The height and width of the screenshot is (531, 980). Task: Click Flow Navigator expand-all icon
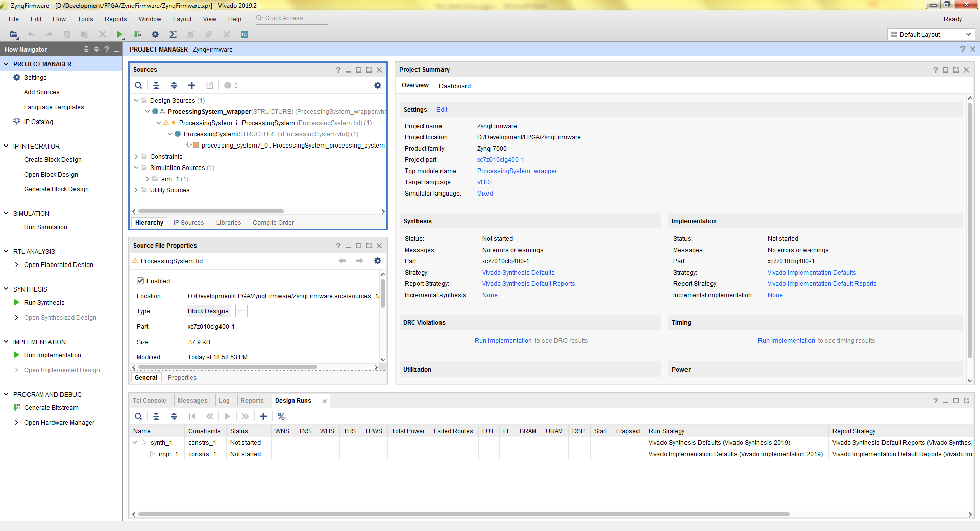(x=96, y=50)
